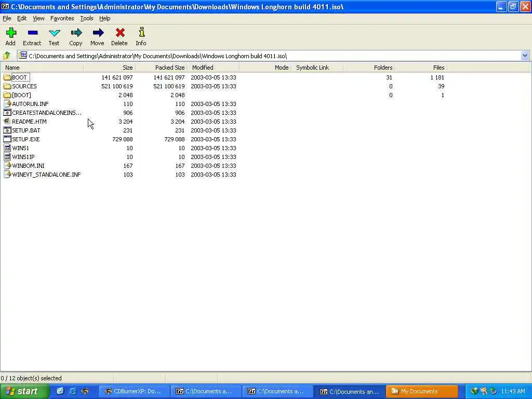532x399 pixels.
Task: Click the Extract toolbar icon
Action: click(33, 33)
